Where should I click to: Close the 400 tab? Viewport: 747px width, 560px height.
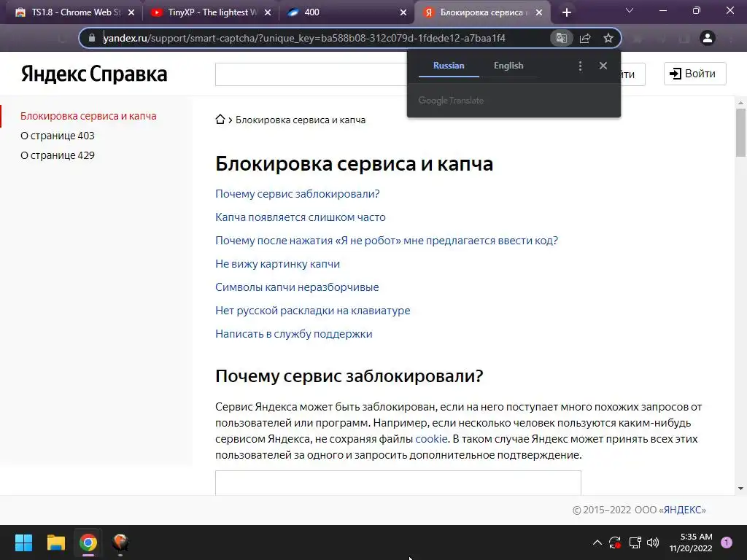[x=403, y=13]
